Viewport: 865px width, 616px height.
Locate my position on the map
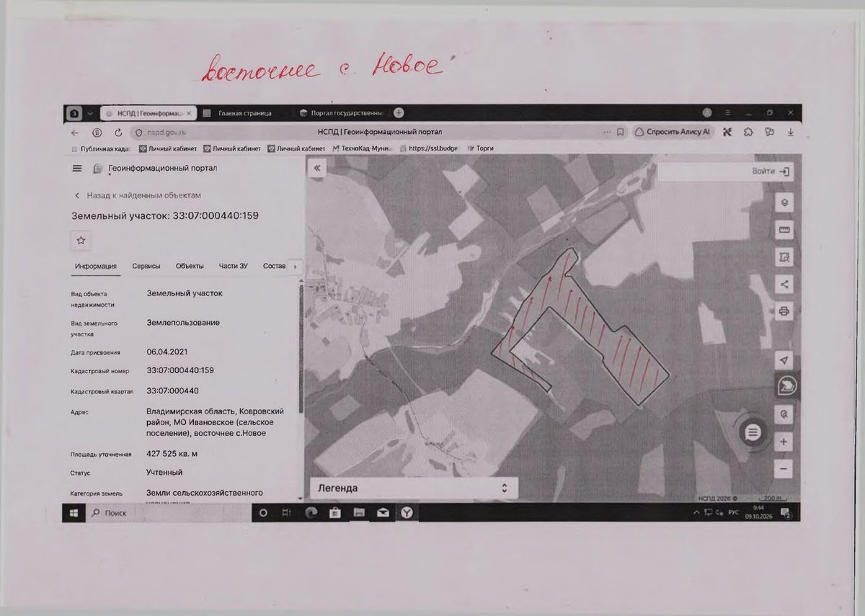click(784, 360)
